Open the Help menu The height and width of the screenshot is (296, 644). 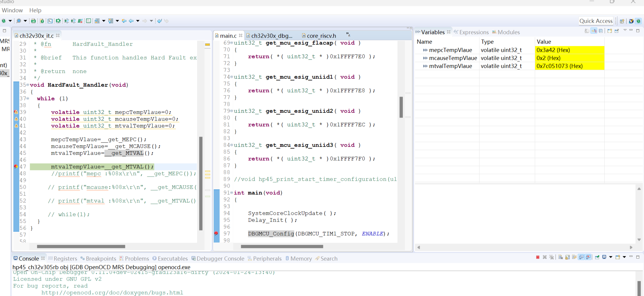pyautogui.click(x=35, y=10)
